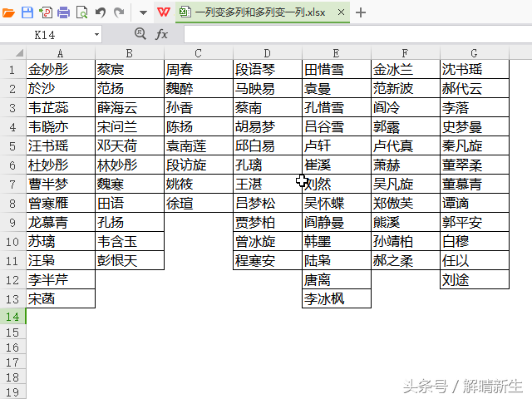Select row 19 header
532x399 pixels.
click(x=12, y=392)
